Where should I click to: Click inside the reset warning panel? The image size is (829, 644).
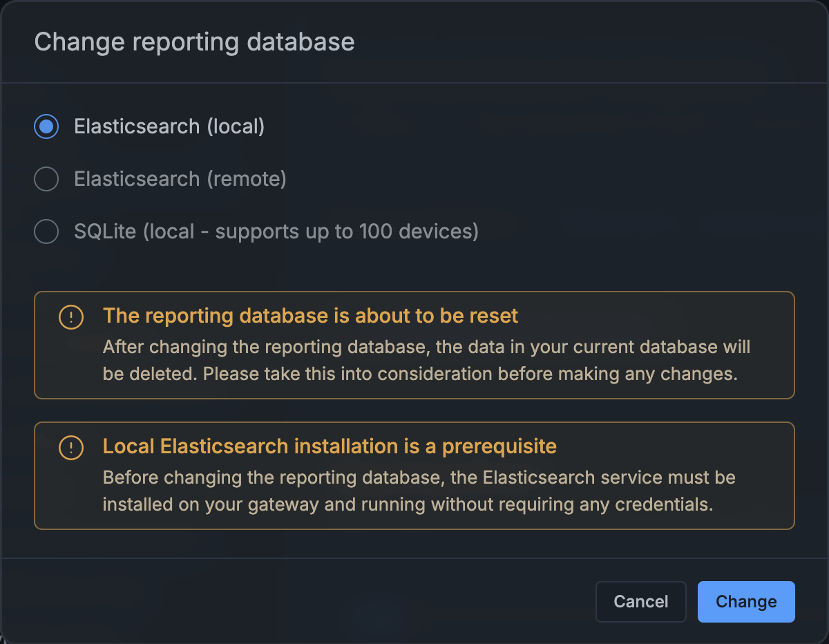pos(414,345)
